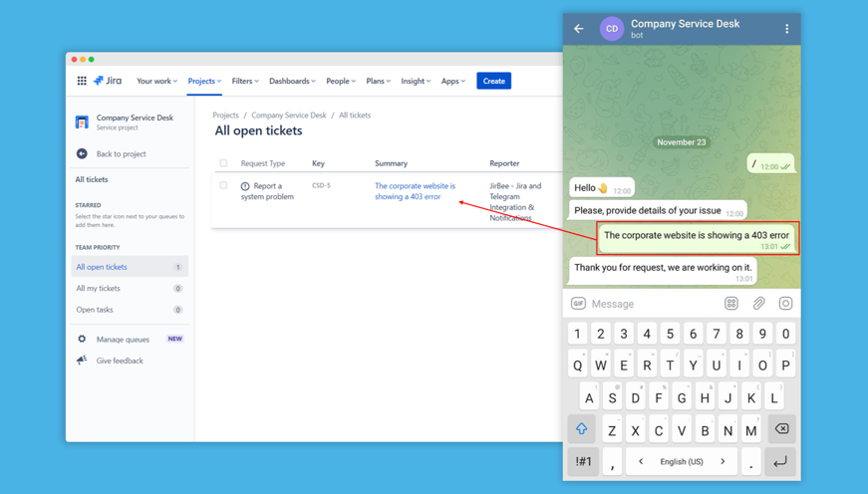Click the Company Service Desk breadcrumb link
Viewport: 868px width, 494px height.
click(289, 116)
